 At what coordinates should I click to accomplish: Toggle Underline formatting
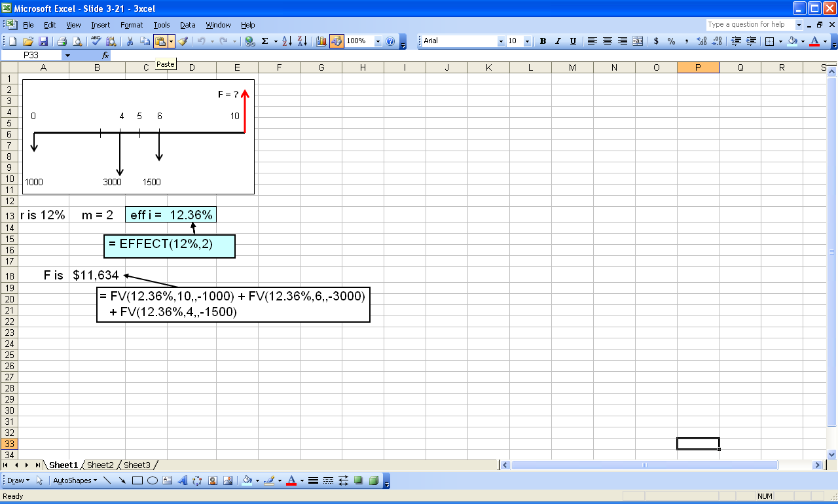(x=573, y=41)
